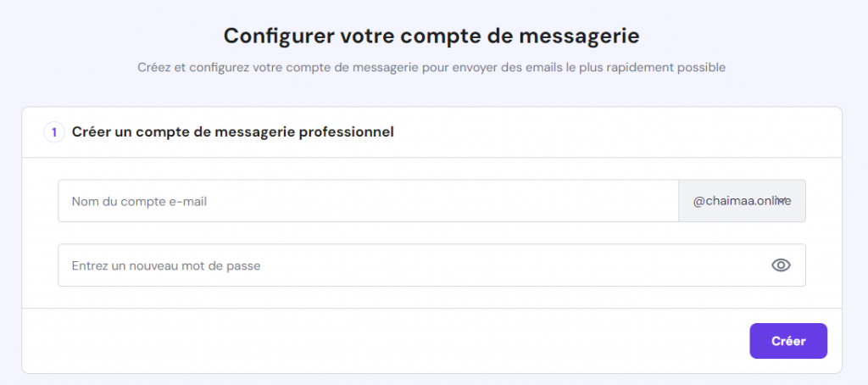Click the middle of the email name field
This screenshot has width=868, height=385.
pyautogui.click(x=368, y=201)
